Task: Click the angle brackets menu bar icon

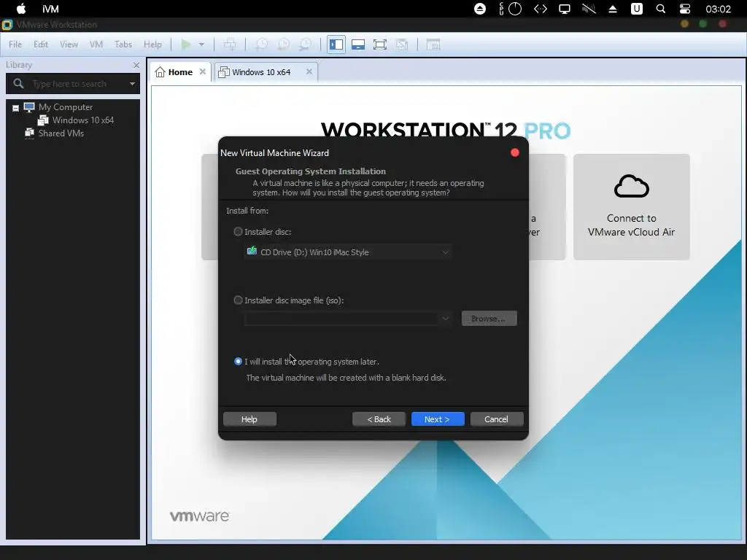Action: (x=541, y=9)
